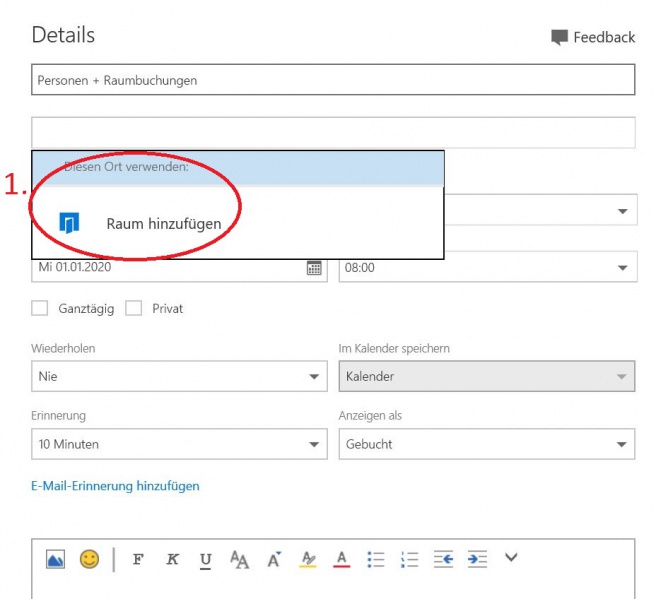The height and width of the screenshot is (599, 656).
Task: Expand the Wiederholen dropdown showing Nie
Action: tap(179, 376)
